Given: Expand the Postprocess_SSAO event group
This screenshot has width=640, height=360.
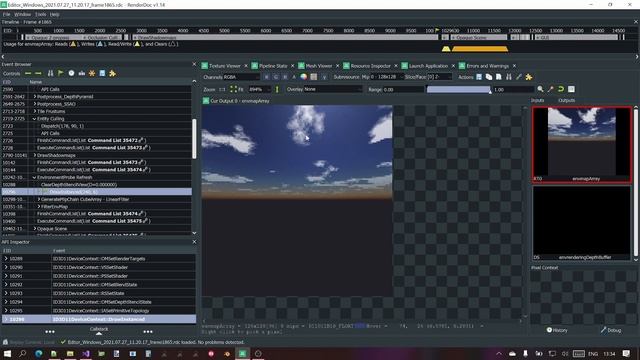Looking at the screenshot, I should click(35, 104).
